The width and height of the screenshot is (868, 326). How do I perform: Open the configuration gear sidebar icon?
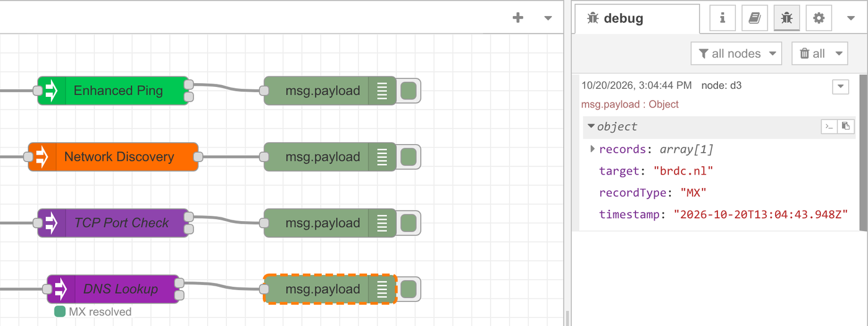click(819, 18)
